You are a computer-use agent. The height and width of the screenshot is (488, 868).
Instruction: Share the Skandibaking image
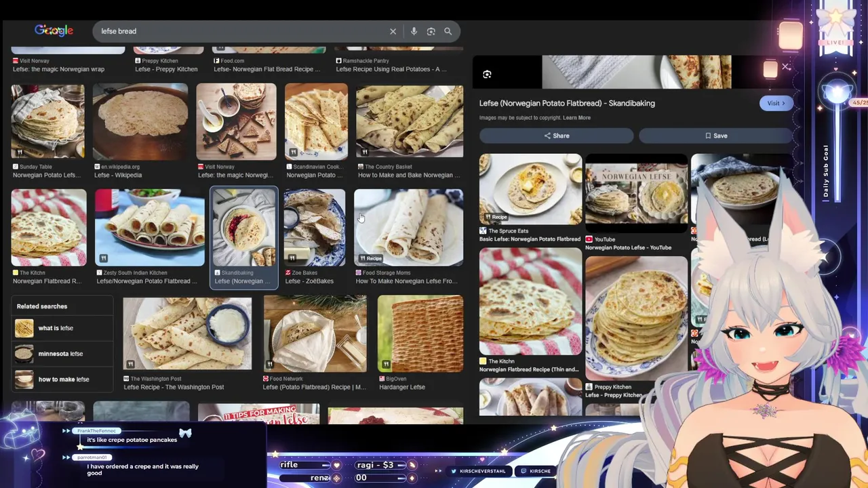point(557,136)
